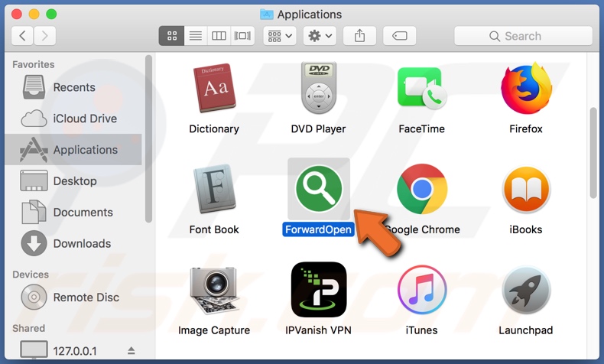Click the main file area scrollbar
Viewport: 604px width, 364px height.
click(593, 153)
